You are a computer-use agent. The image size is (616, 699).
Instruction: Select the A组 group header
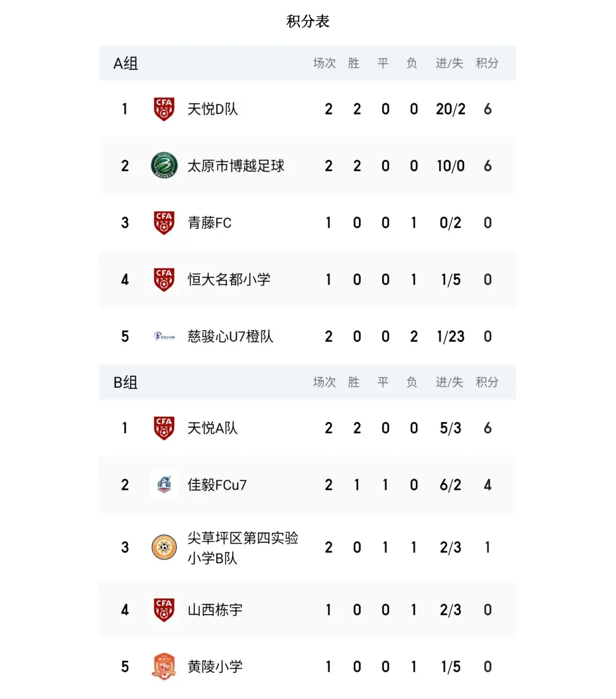[x=125, y=63]
